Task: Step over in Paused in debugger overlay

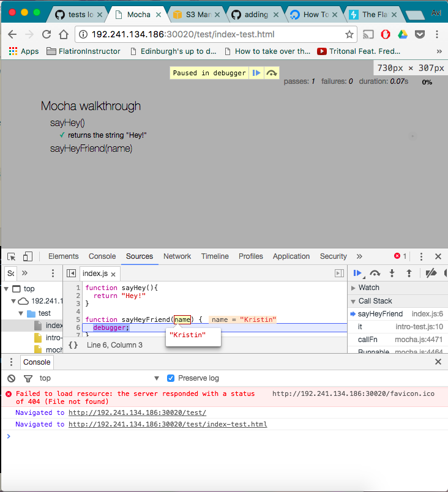Action: [x=271, y=73]
